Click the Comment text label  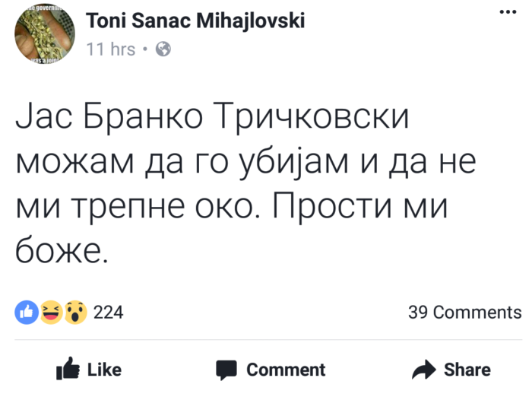click(x=286, y=370)
